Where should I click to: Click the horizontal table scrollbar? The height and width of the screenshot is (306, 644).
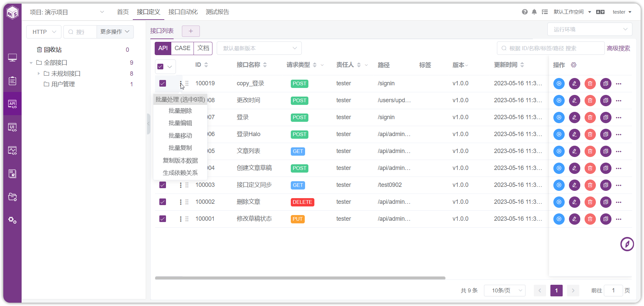click(300, 278)
